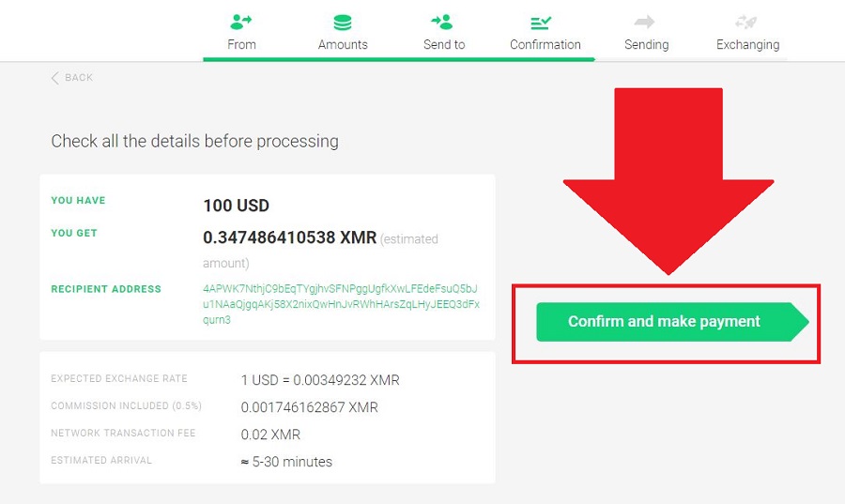Click the Sending arrow icon
The width and height of the screenshot is (845, 504).
tap(644, 22)
